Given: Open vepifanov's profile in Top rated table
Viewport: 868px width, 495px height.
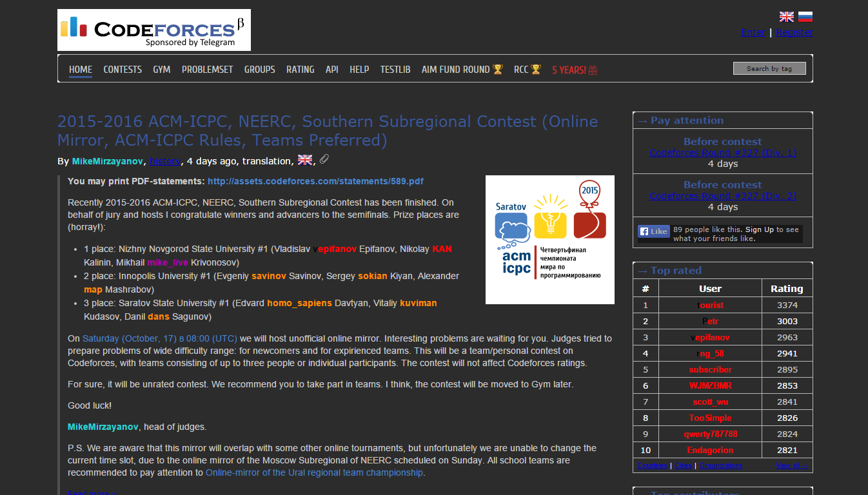Looking at the screenshot, I should pos(710,337).
